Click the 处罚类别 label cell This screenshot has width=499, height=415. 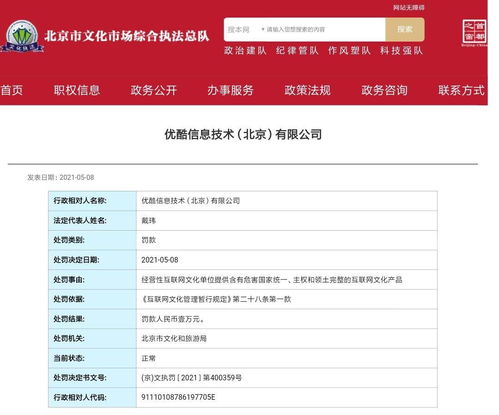pyautogui.click(x=92, y=240)
